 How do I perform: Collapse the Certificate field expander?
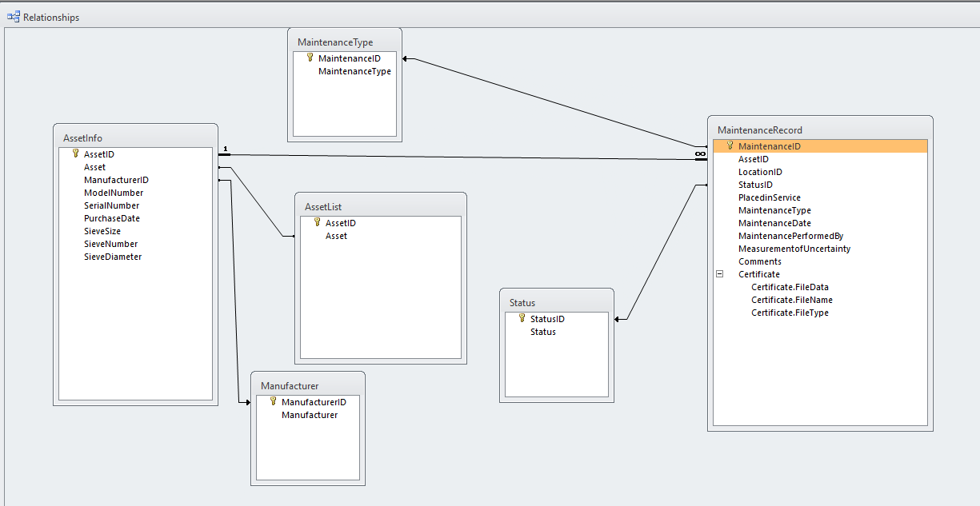[x=719, y=273]
